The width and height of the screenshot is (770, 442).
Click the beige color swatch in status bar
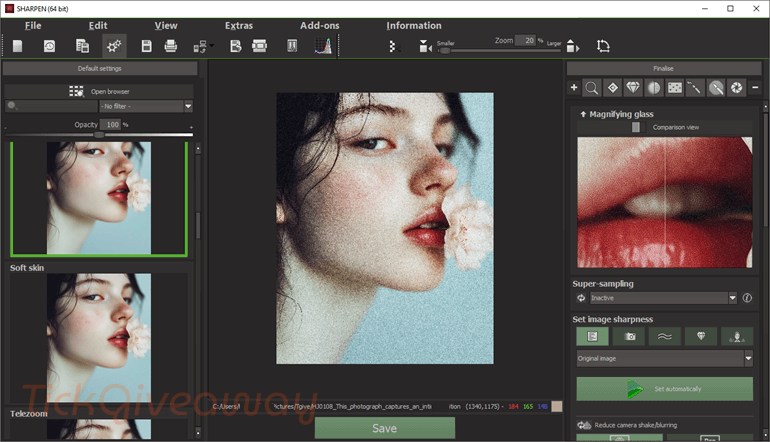(x=557, y=407)
